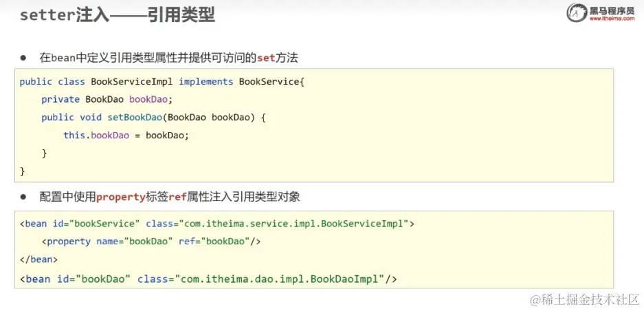Click the "(BookDao bookDao)" parameter list
The width and height of the screenshot is (644, 311).
pos(209,117)
